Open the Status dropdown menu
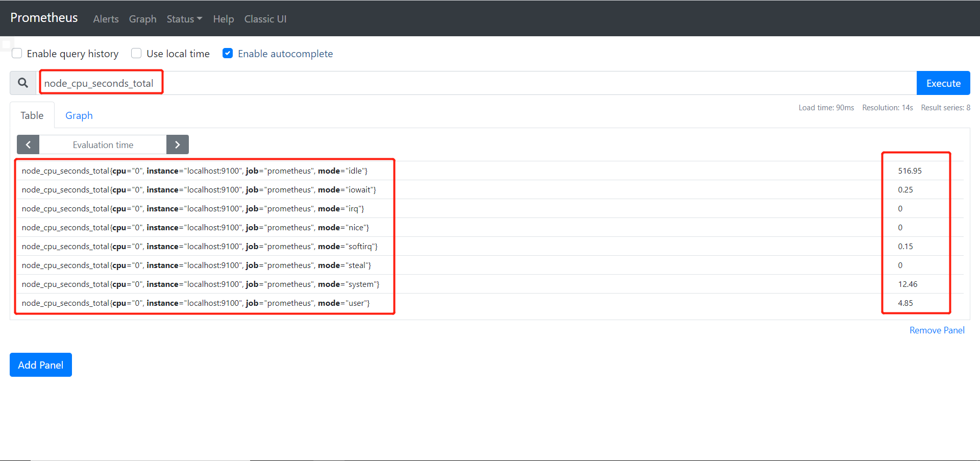980x461 pixels. (184, 19)
